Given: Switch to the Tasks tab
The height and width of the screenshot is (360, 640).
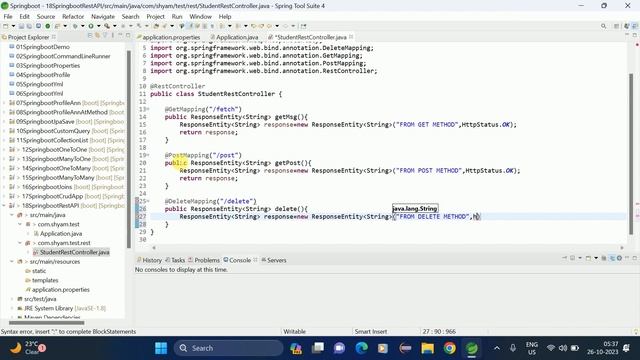Looking at the screenshot, I should coord(175,260).
